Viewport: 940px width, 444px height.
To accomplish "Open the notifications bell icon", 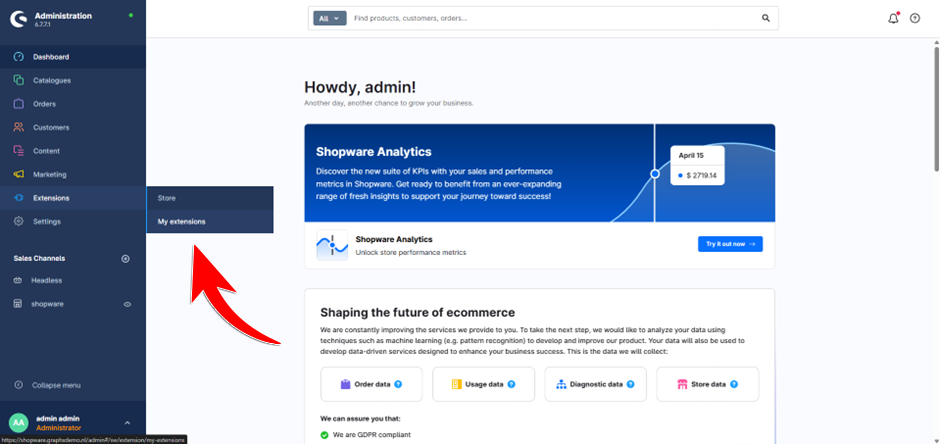I will point(893,18).
